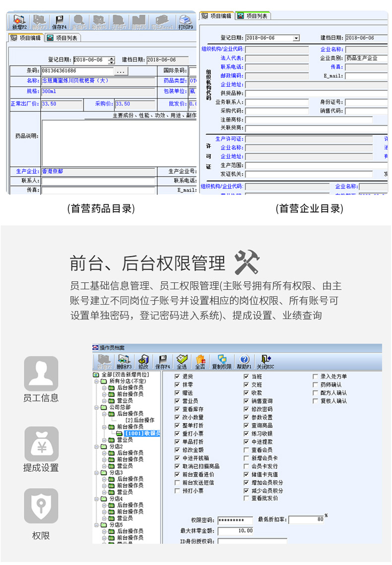Open 帮助F1 help icon
This screenshot has height=565, width=392.
[x=244, y=362]
